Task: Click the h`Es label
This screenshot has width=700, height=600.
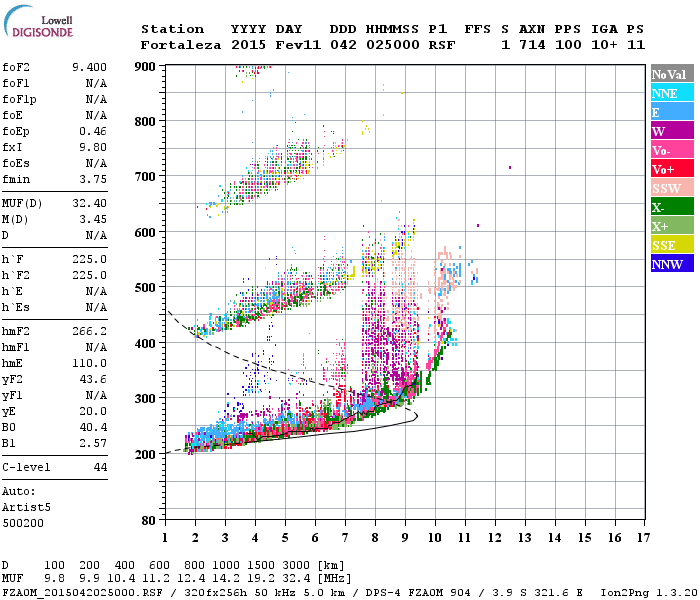Action: pyautogui.click(x=16, y=308)
